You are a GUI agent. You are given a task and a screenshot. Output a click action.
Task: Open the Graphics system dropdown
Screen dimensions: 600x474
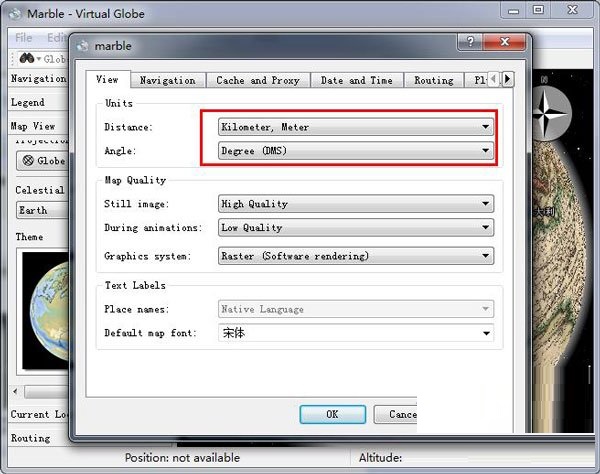pos(356,256)
